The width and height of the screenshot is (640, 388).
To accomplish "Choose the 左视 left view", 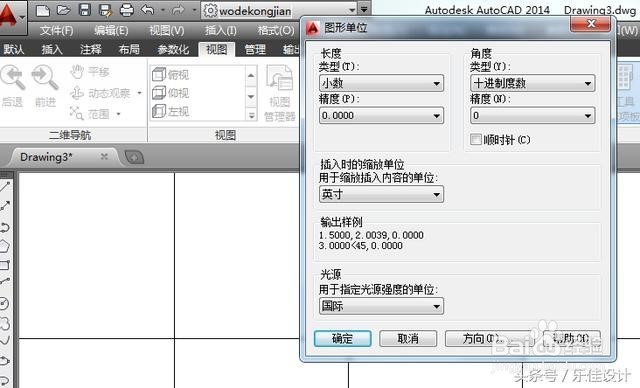I will [170, 111].
